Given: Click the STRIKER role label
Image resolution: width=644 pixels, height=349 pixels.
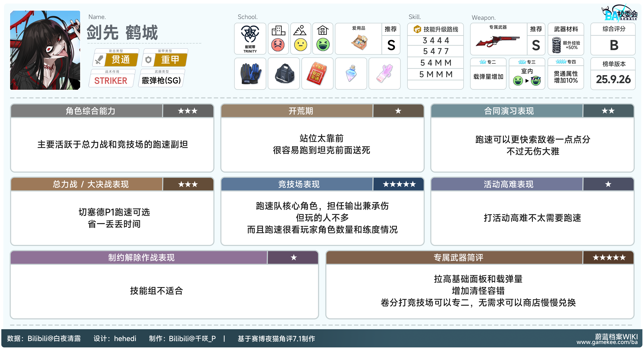Looking at the screenshot, I should (111, 81).
